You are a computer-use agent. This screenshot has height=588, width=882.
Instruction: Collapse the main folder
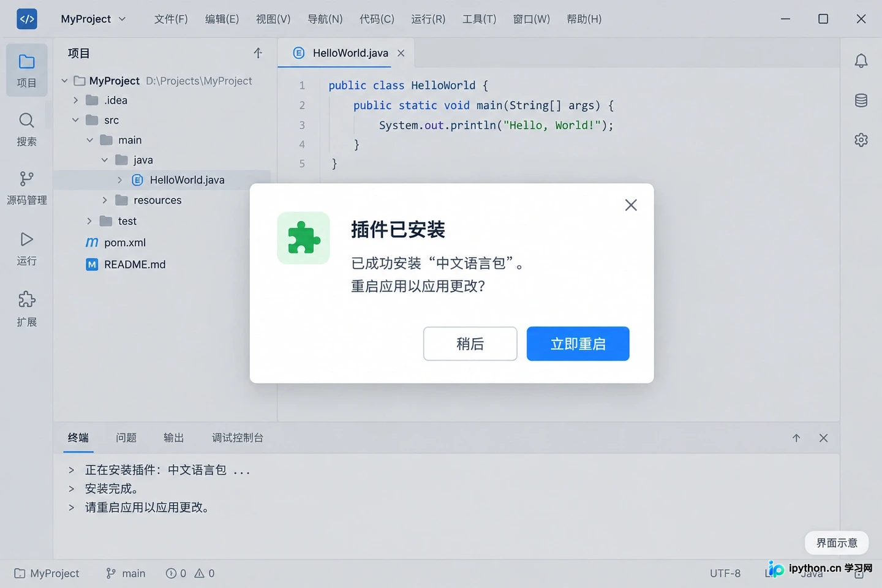point(90,140)
